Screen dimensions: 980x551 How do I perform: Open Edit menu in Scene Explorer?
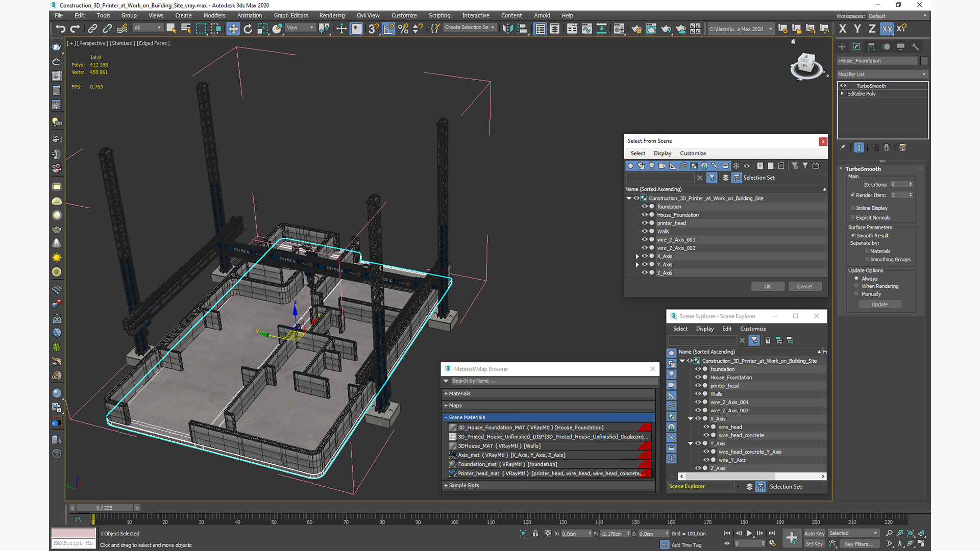pos(727,329)
